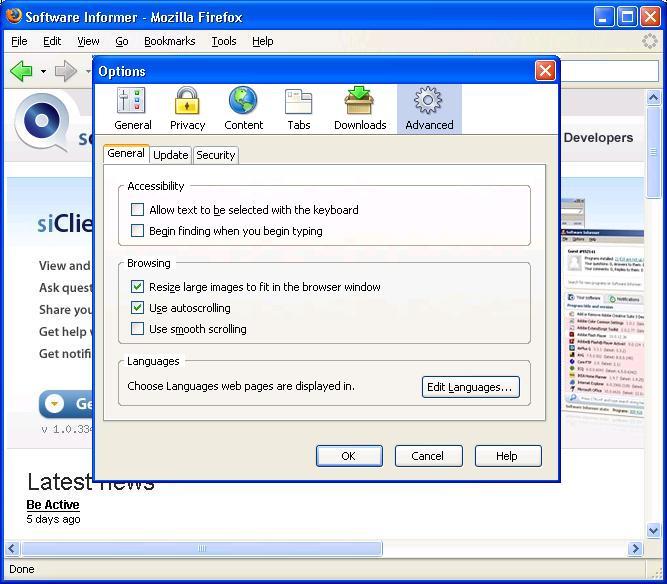Open the Content globe category
The width and height of the screenshot is (667, 584).
[243, 109]
